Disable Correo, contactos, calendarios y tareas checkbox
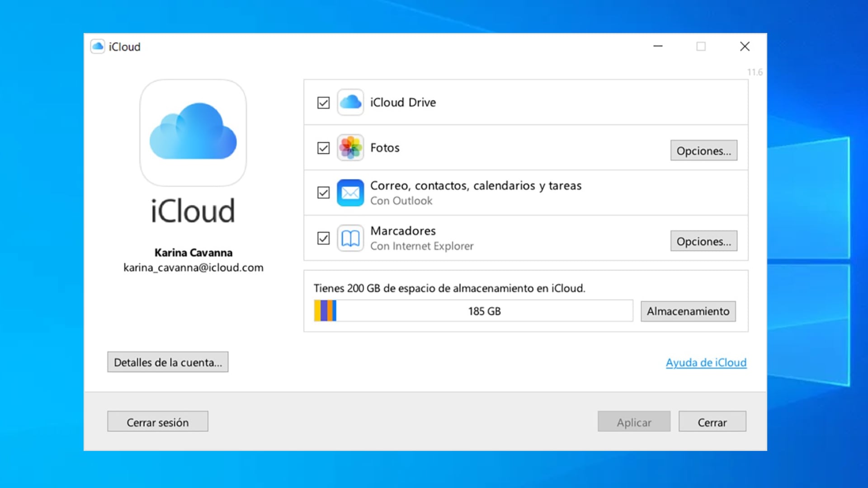Viewport: 868px width, 488px height. click(323, 193)
